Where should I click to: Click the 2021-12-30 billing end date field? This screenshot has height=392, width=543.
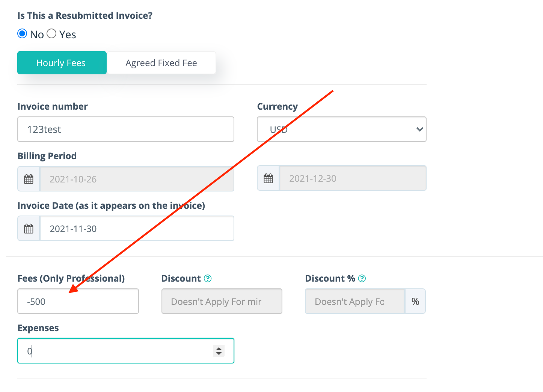coord(353,178)
